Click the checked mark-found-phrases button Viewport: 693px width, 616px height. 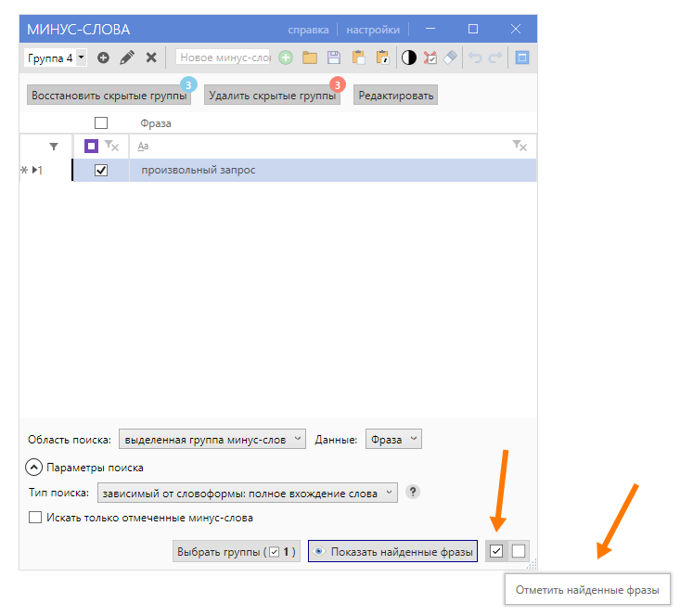(496, 551)
